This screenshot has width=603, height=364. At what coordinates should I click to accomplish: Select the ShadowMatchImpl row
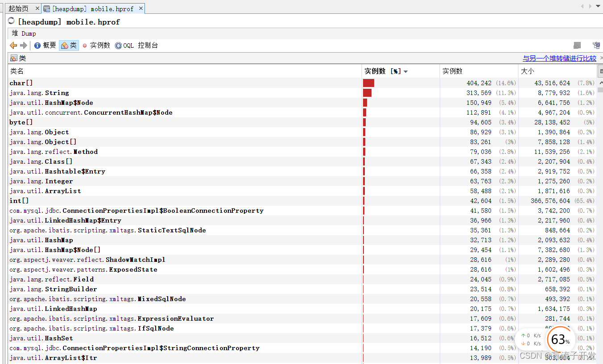(x=302, y=260)
